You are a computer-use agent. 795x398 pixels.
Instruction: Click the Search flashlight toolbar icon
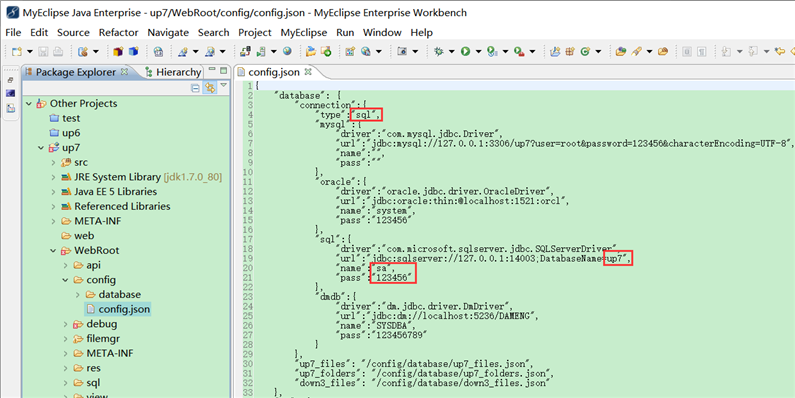636,51
